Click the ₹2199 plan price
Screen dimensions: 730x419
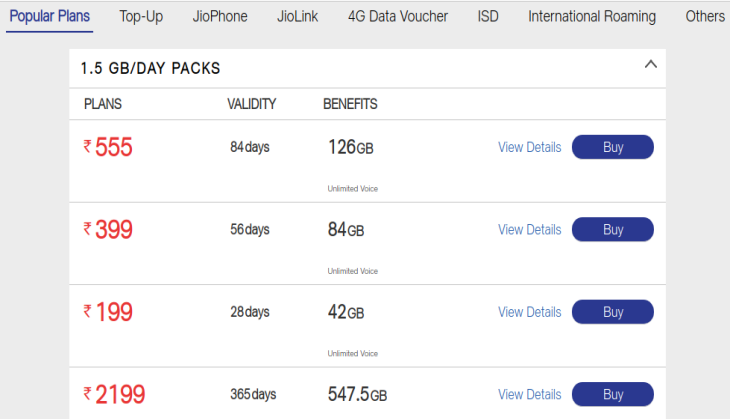click(x=114, y=394)
